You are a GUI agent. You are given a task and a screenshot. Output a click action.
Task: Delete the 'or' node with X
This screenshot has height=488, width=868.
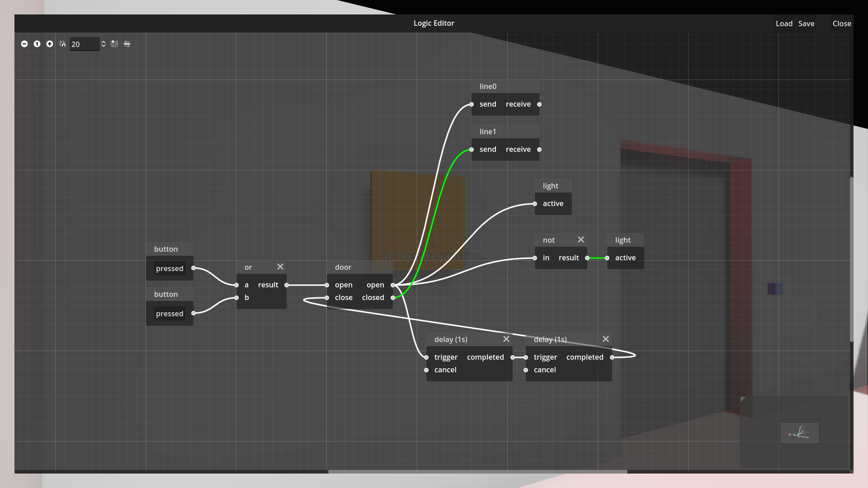[280, 267]
